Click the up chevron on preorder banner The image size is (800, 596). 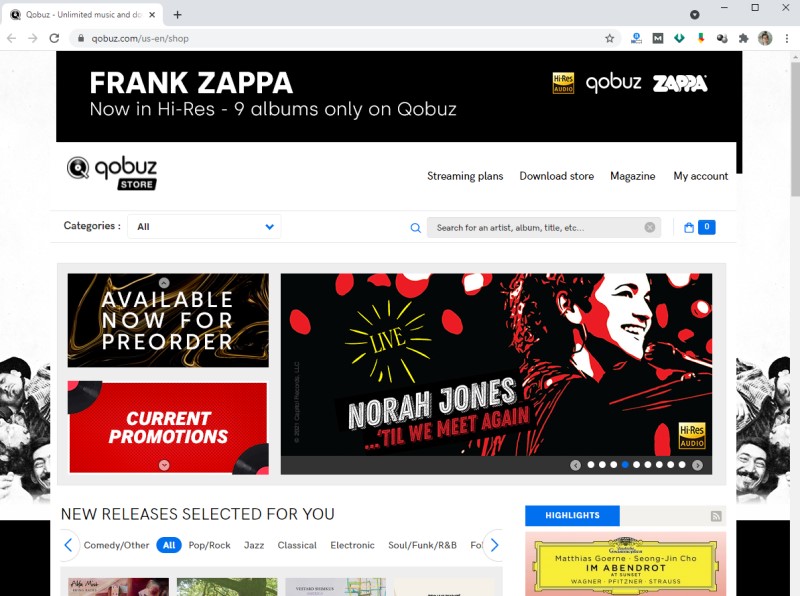pos(164,282)
